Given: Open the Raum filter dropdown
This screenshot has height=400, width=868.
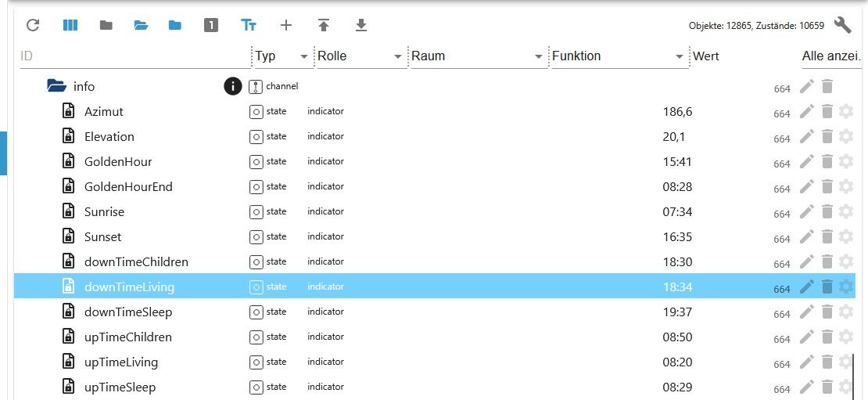Looking at the screenshot, I should (x=538, y=56).
